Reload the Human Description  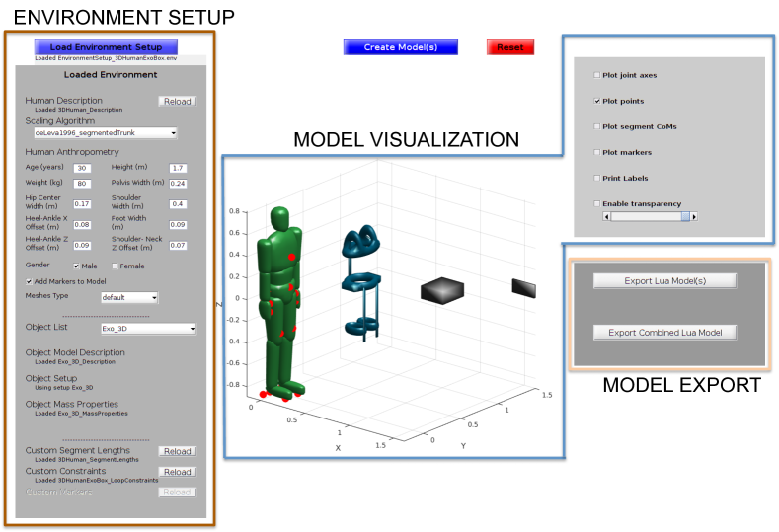[x=177, y=101]
